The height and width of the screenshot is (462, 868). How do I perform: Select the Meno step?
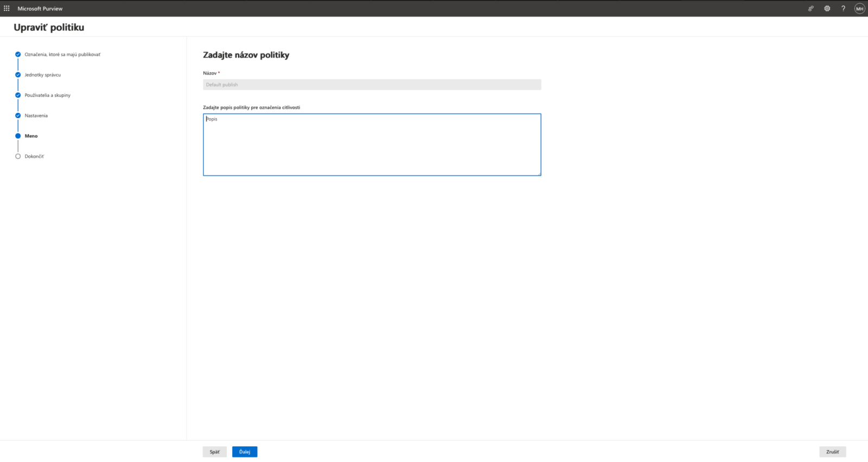31,136
